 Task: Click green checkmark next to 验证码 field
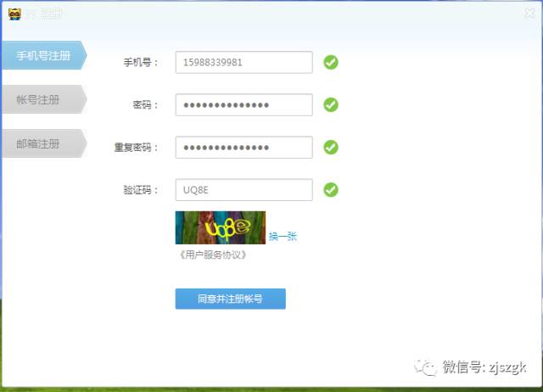(331, 190)
